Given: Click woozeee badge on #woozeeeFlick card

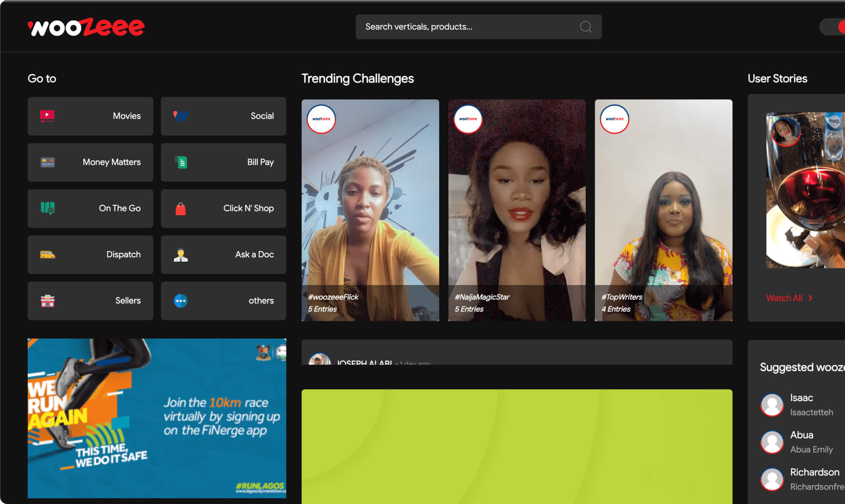Looking at the screenshot, I should pyautogui.click(x=321, y=119).
